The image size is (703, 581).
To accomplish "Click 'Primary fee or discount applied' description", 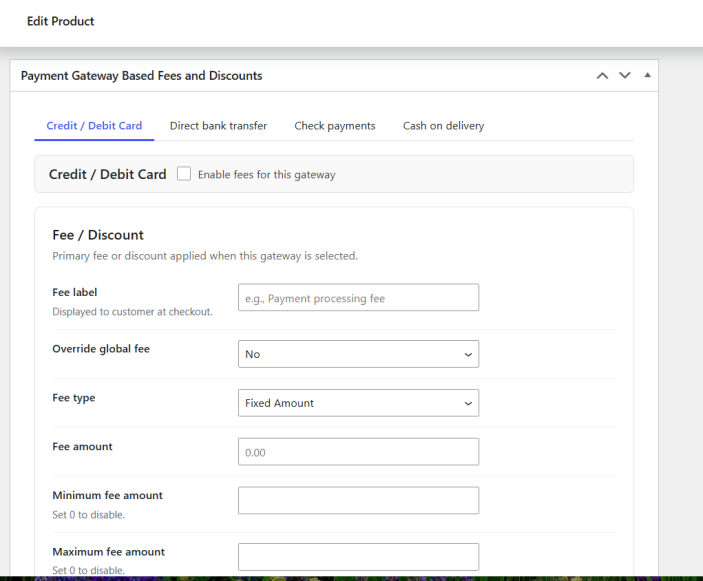I will click(x=205, y=256).
